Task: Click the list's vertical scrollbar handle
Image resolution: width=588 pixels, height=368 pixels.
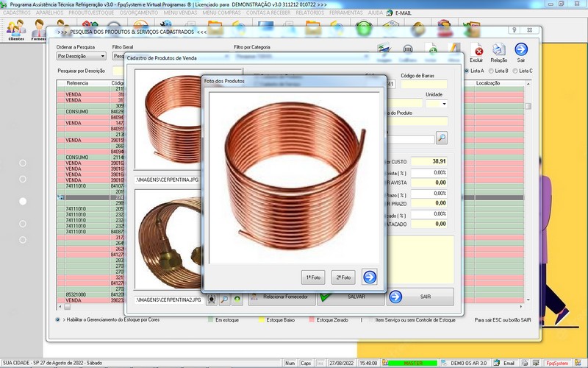Action: pos(528,106)
